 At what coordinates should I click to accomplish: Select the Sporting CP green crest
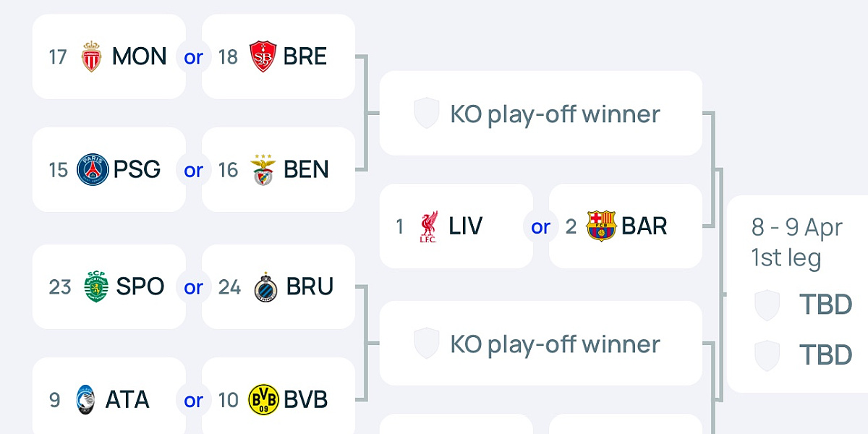95,286
